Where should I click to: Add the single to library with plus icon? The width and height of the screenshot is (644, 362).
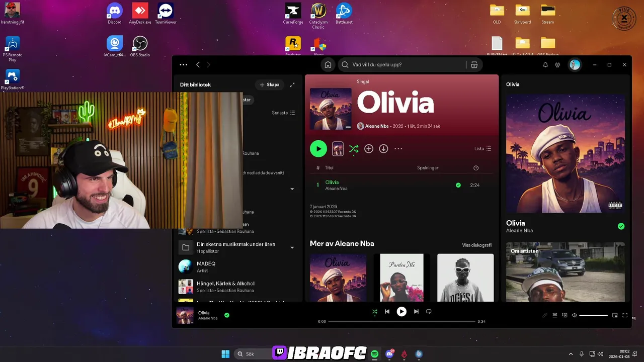369,149
